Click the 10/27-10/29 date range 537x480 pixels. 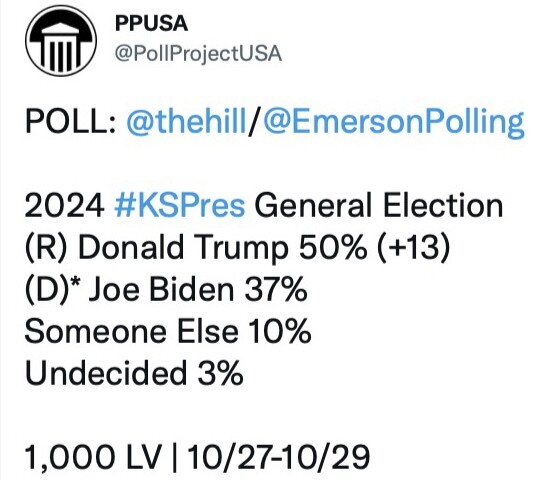(x=278, y=457)
